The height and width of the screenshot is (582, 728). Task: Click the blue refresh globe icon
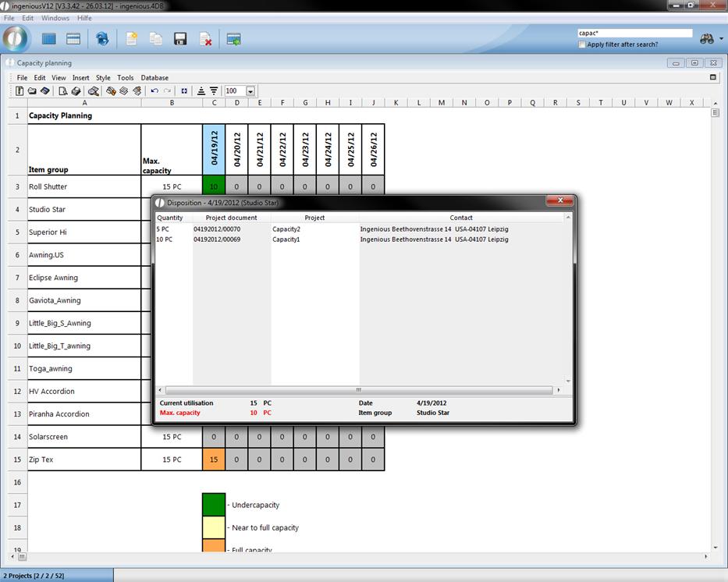pos(102,39)
